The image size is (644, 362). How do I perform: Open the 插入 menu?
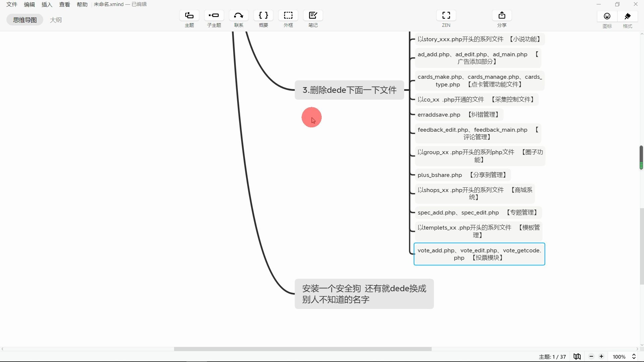tap(47, 4)
